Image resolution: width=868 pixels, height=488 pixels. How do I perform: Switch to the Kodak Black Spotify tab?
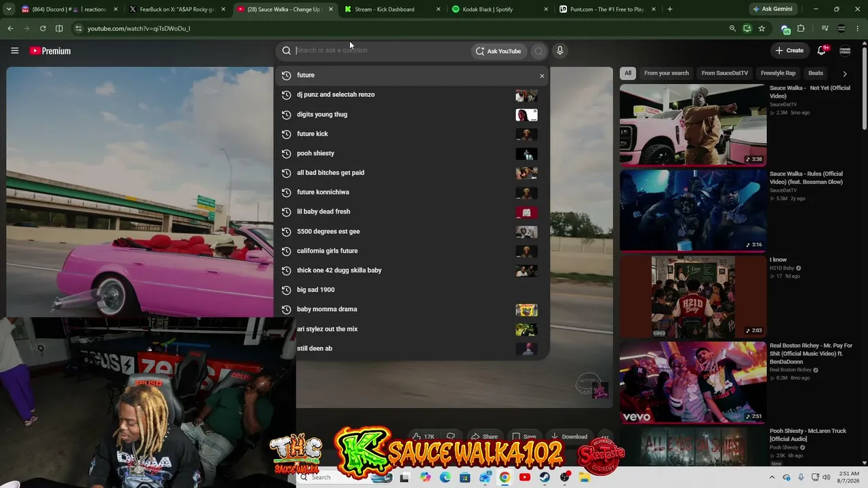tap(500, 9)
